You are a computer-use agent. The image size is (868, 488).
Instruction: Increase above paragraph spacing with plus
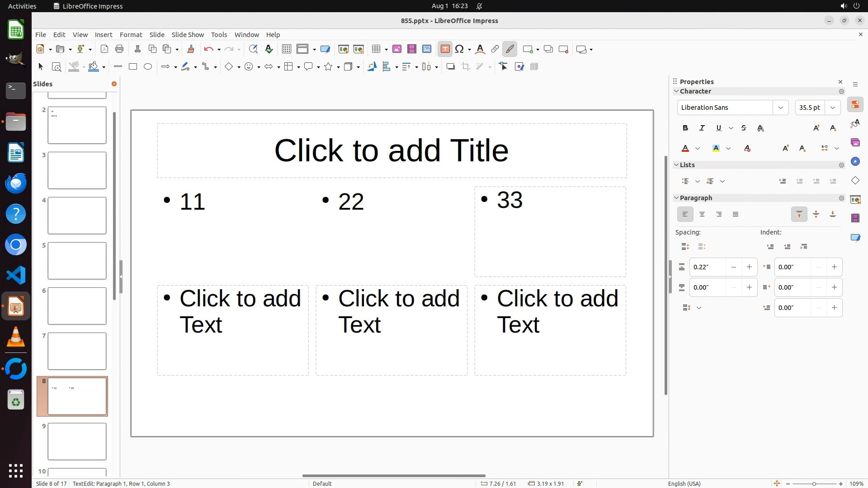(x=749, y=267)
